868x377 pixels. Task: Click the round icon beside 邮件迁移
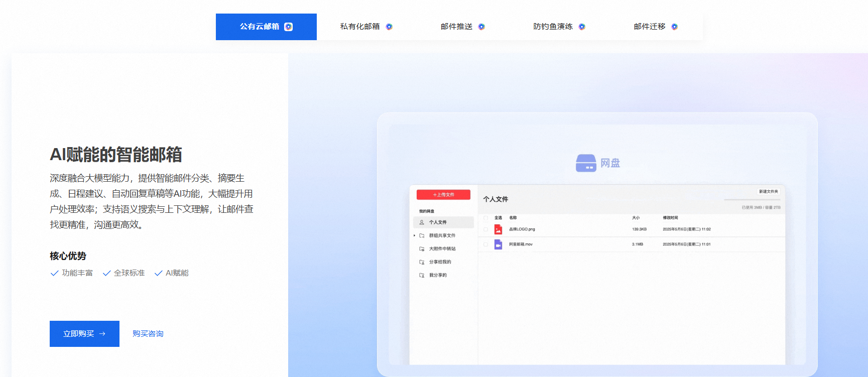click(x=674, y=27)
